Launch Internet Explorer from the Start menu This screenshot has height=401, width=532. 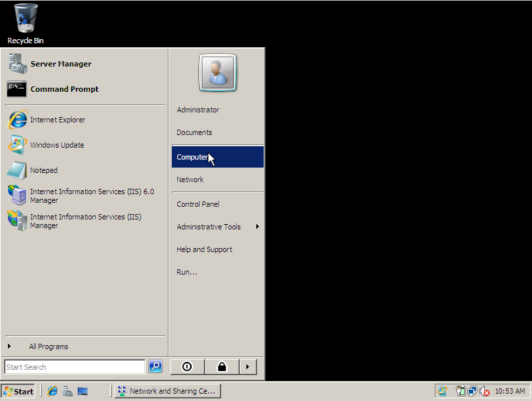[85, 120]
